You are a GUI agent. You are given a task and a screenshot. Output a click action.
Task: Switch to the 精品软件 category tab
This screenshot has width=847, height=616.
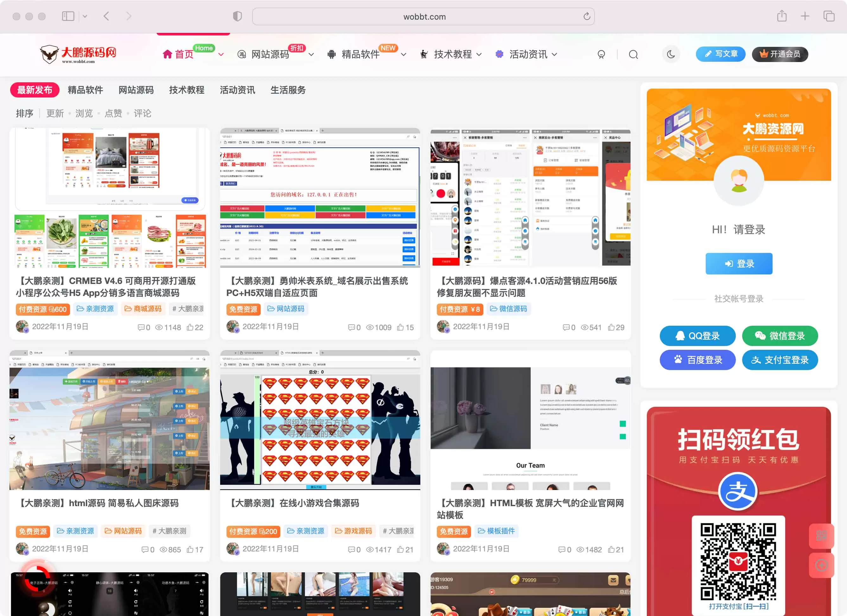pos(85,90)
